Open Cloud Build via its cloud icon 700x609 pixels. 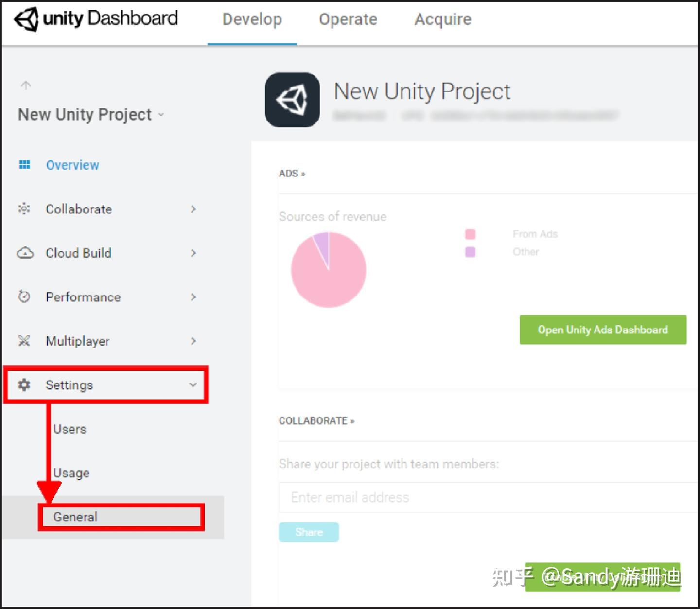(x=24, y=253)
